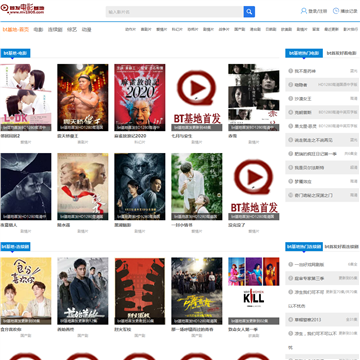Open the yellow 食分喜欢你 series poster
This screenshot has height=360, width=360.
tap(26, 291)
